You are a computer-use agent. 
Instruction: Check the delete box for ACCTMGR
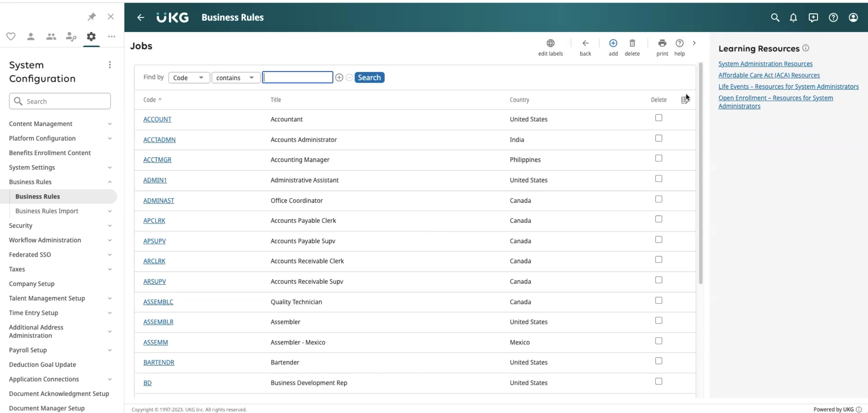click(658, 158)
